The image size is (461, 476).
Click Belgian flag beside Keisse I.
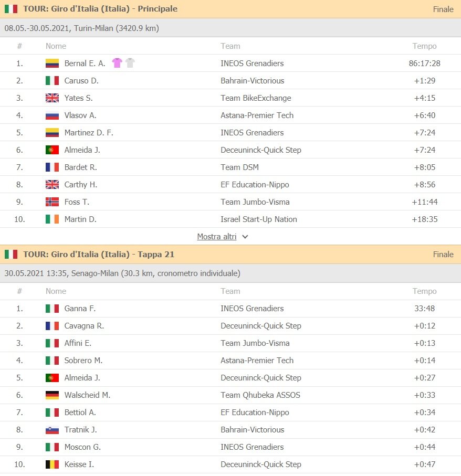[52, 464]
